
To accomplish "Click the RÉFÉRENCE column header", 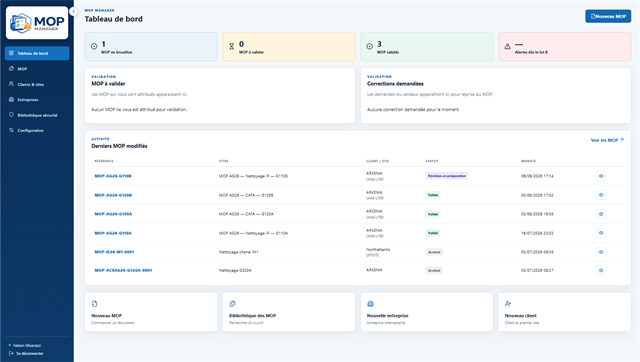I will tap(104, 161).
